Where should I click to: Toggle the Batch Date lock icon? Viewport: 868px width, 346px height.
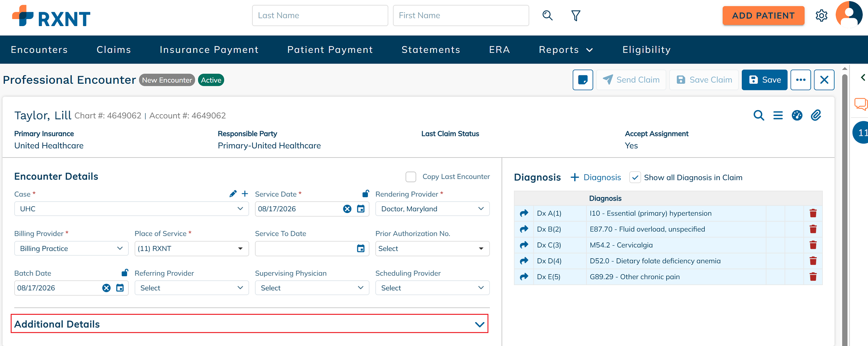pyautogui.click(x=125, y=273)
